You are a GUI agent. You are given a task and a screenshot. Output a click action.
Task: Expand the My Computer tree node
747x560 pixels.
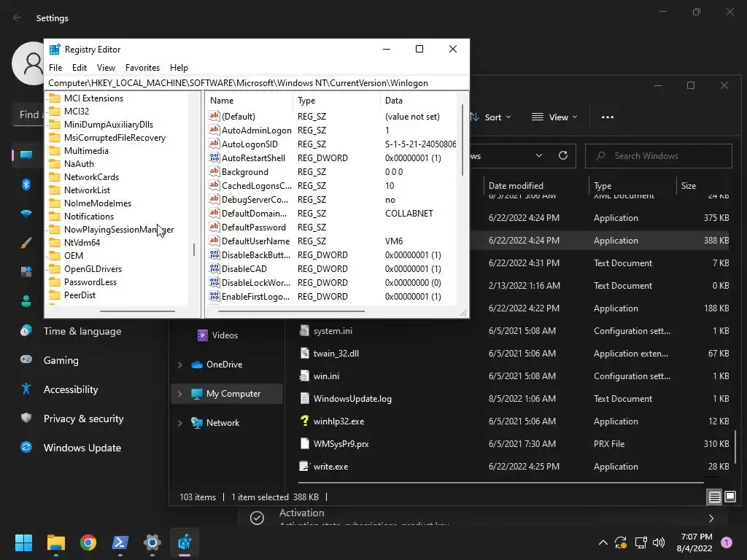pyautogui.click(x=180, y=394)
